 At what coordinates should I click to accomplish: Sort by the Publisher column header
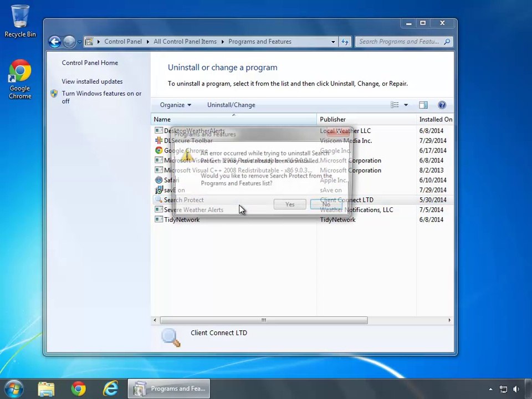pyautogui.click(x=366, y=119)
